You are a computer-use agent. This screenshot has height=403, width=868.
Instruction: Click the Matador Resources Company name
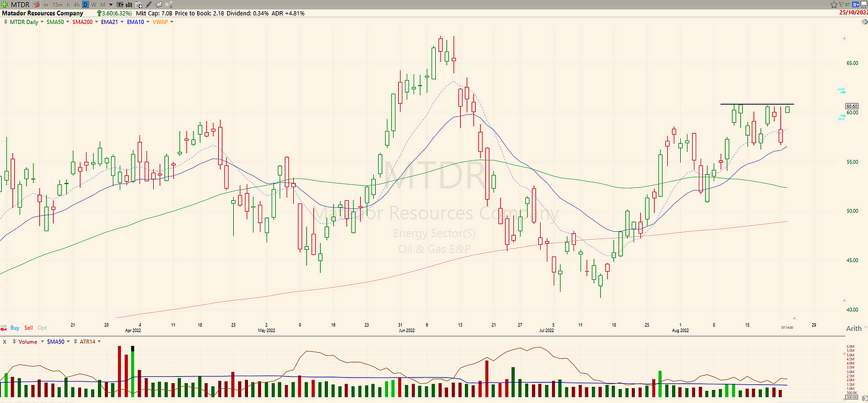42,13
